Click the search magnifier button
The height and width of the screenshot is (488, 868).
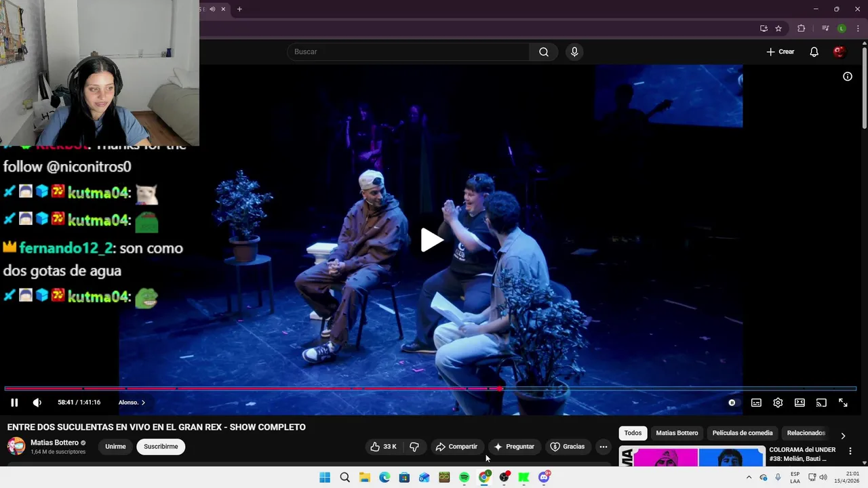pyautogui.click(x=544, y=52)
